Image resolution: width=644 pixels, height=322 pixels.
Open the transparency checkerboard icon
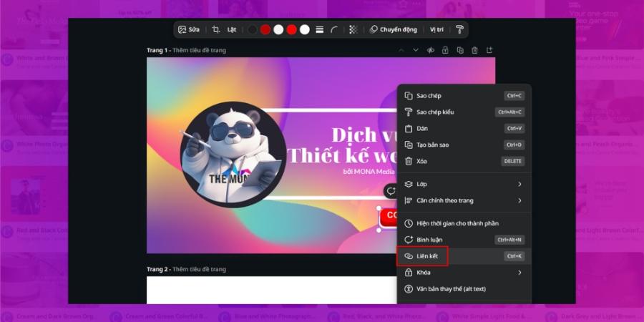pyautogui.click(x=353, y=29)
